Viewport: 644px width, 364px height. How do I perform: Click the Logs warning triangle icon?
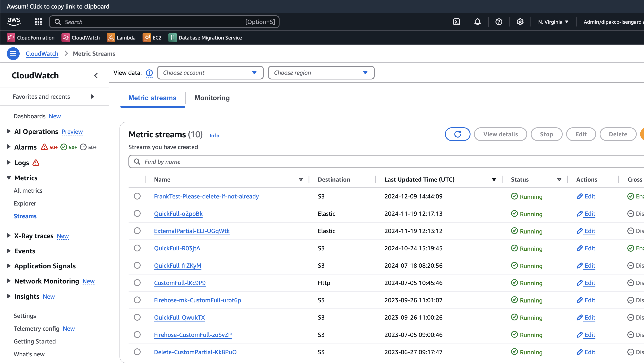36,163
